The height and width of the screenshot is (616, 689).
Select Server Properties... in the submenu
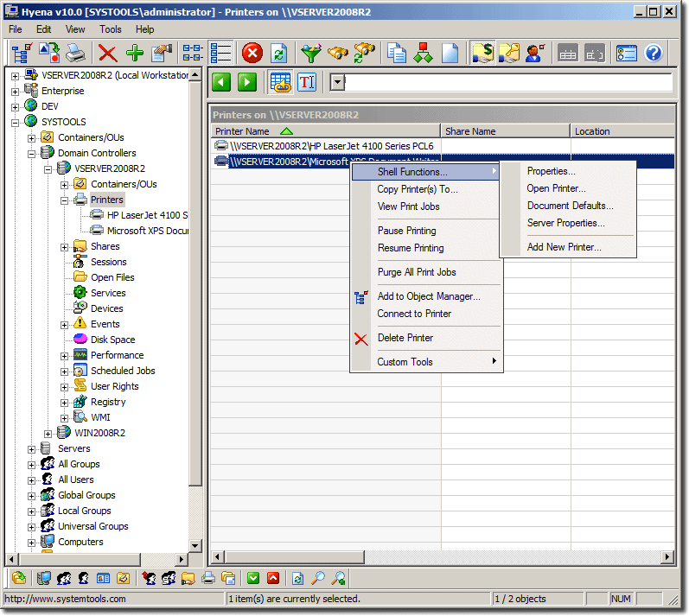tap(565, 223)
